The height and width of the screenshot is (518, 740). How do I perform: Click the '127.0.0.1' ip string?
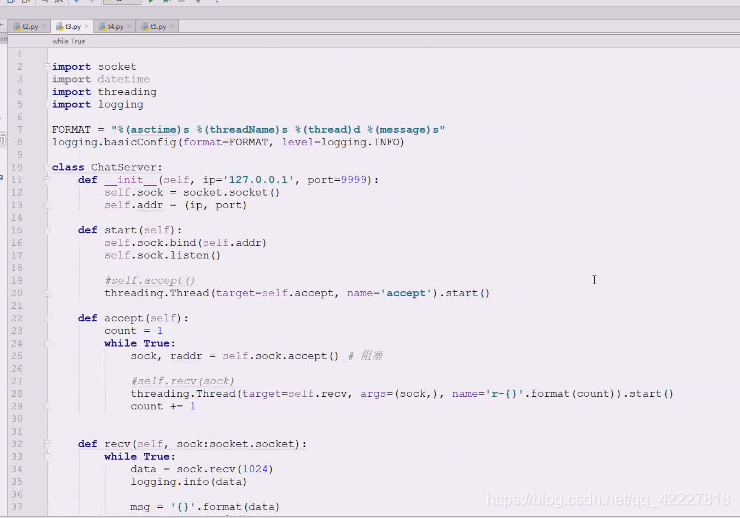pos(258,180)
